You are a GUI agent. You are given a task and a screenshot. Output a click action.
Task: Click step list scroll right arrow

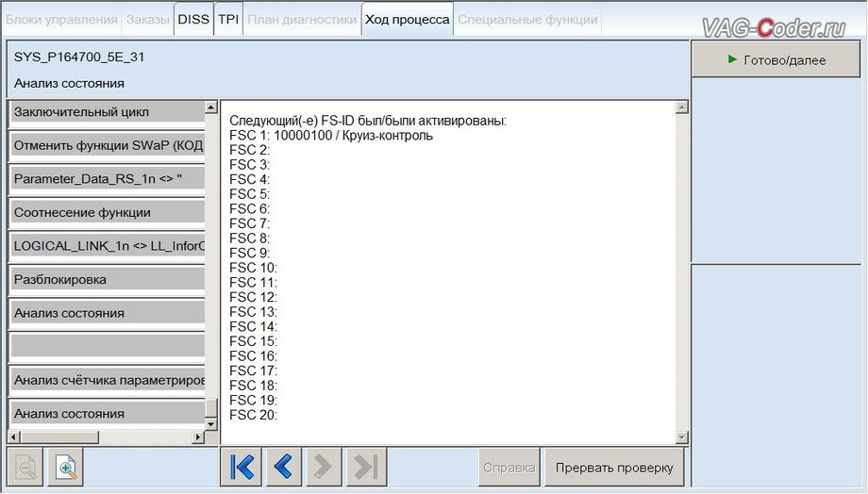pos(197,437)
